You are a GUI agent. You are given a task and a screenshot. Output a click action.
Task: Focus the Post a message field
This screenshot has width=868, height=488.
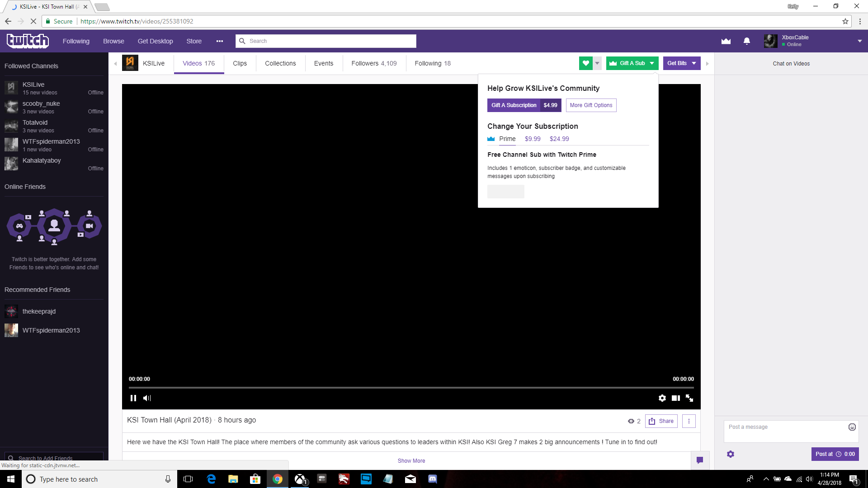coord(791,432)
